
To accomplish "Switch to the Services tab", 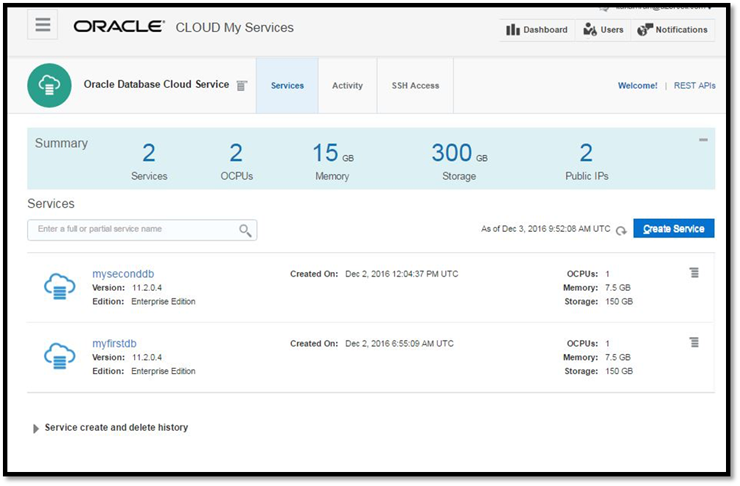I will [x=287, y=85].
